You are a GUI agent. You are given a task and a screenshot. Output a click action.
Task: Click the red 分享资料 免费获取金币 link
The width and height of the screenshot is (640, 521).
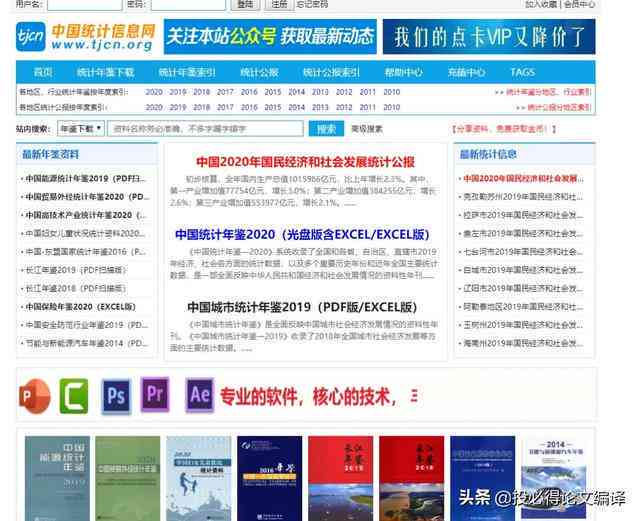(504, 129)
